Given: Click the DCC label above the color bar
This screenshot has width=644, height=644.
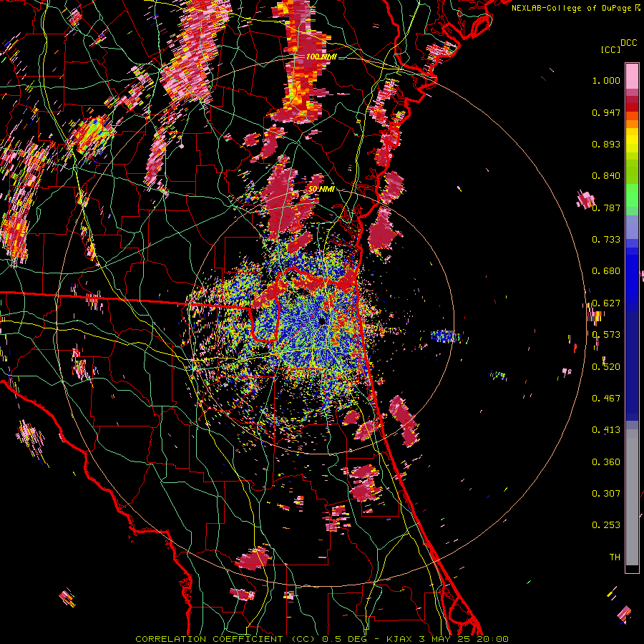Looking at the screenshot, I should point(628,43).
